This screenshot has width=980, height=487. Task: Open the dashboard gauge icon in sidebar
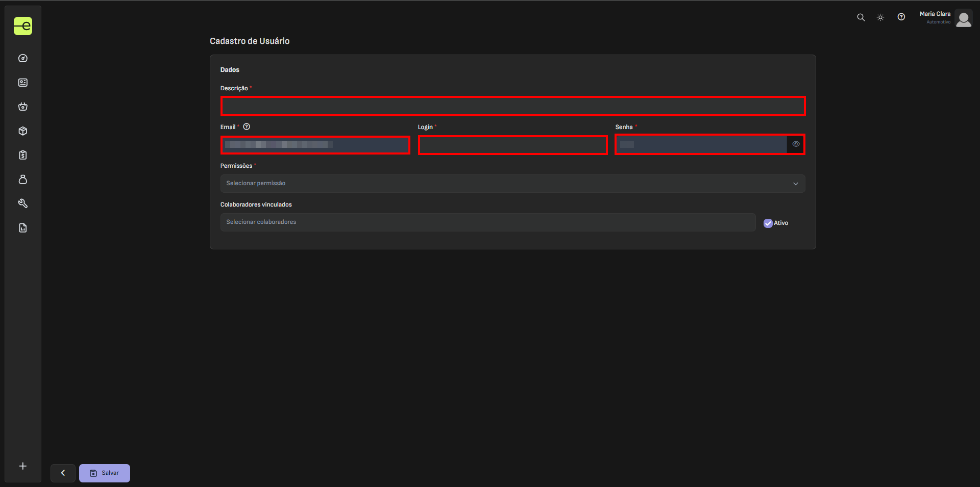[23, 58]
